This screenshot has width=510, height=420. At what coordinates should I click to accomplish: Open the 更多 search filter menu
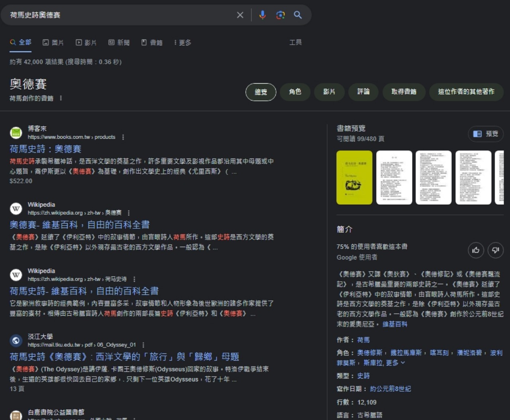pyautogui.click(x=182, y=43)
